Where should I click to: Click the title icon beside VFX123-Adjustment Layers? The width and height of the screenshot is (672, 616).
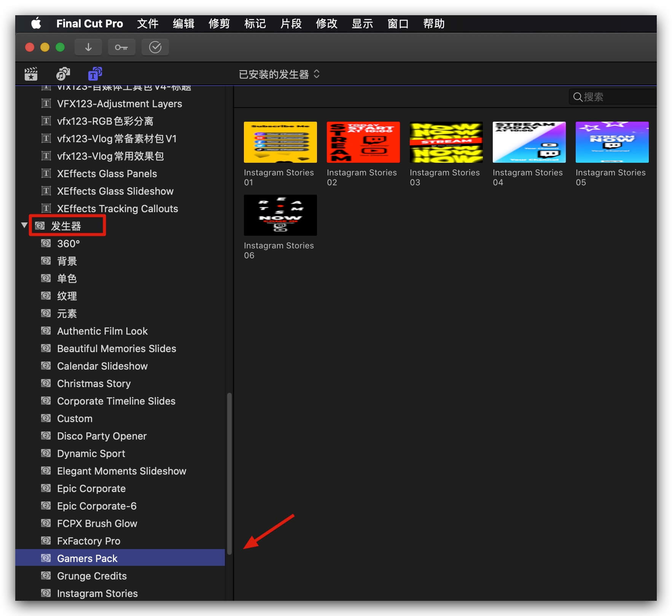coord(46,103)
